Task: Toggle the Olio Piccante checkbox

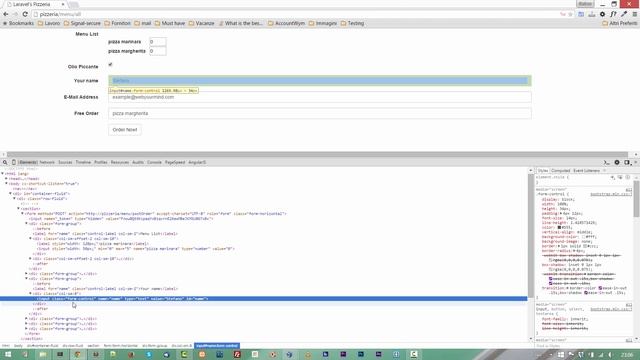Action: tap(110, 65)
